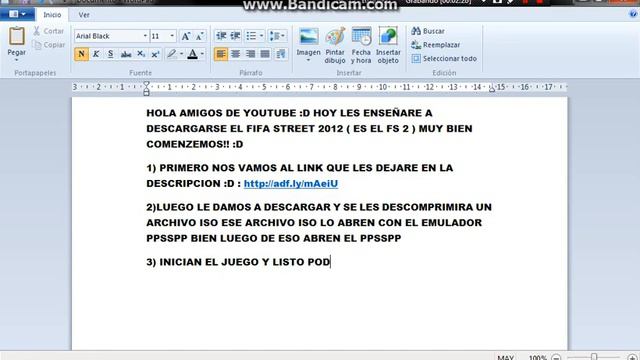
Task: Open the Imagen dropdown arrow
Action: [309, 60]
